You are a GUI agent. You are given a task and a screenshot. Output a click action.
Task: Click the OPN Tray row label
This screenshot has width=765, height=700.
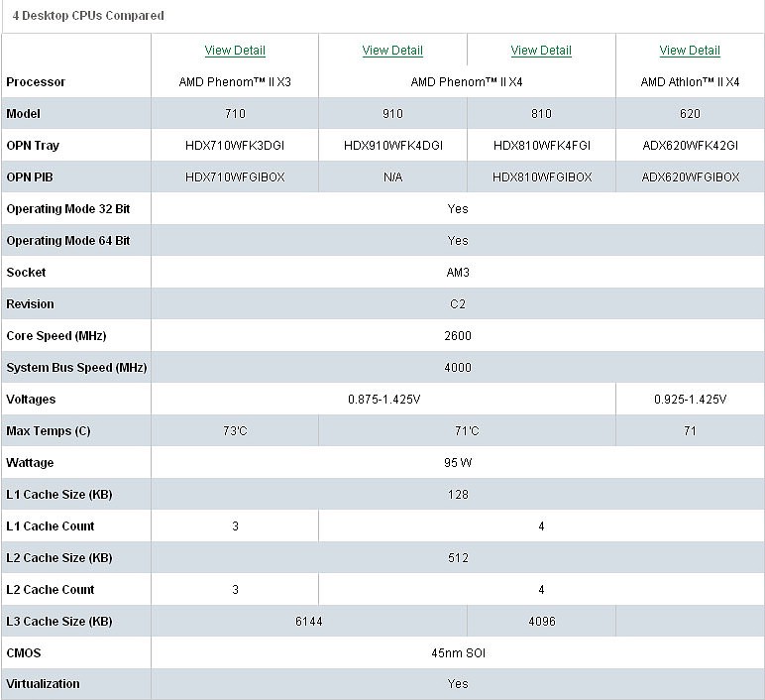tap(33, 146)
